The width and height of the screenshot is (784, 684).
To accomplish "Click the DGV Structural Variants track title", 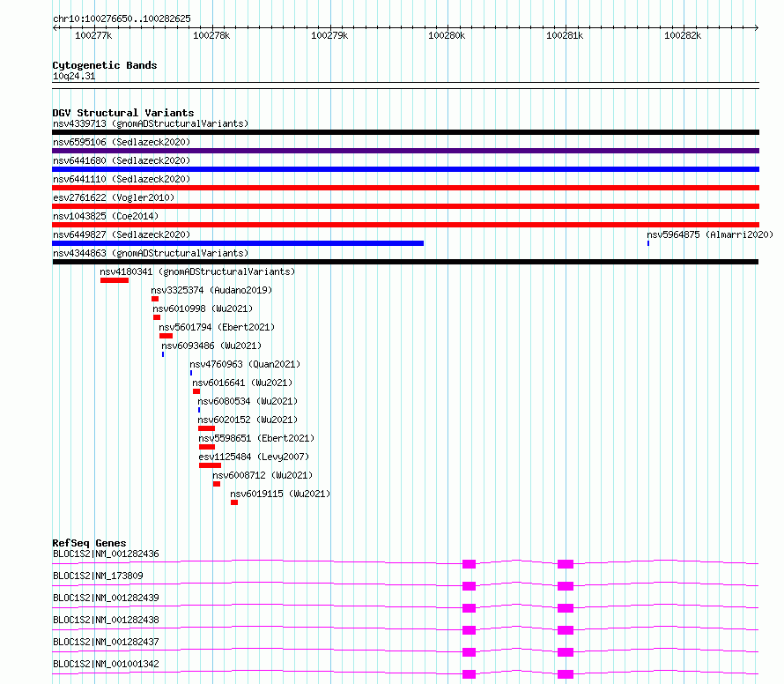I will click(x=123, y=113).
